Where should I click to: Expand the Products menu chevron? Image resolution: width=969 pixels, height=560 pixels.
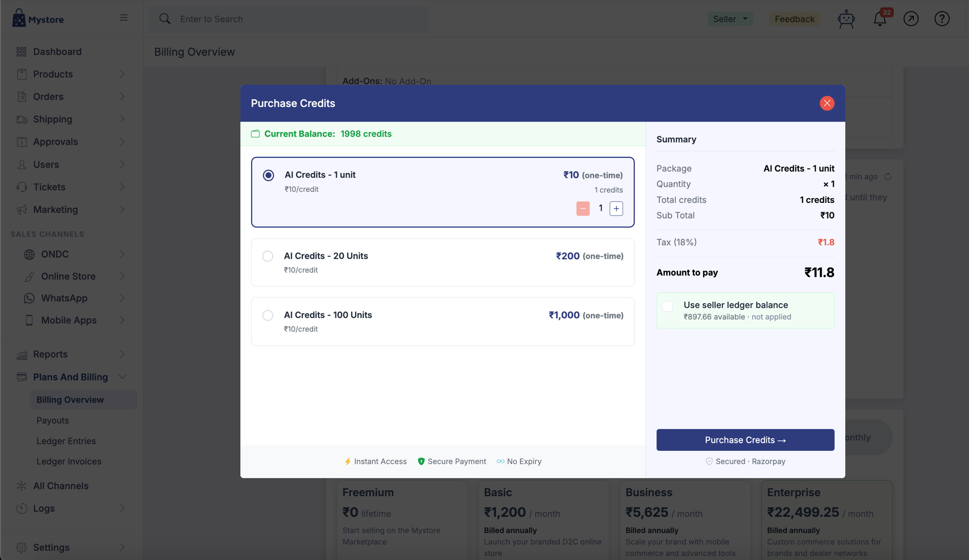[x=122, y=74]
